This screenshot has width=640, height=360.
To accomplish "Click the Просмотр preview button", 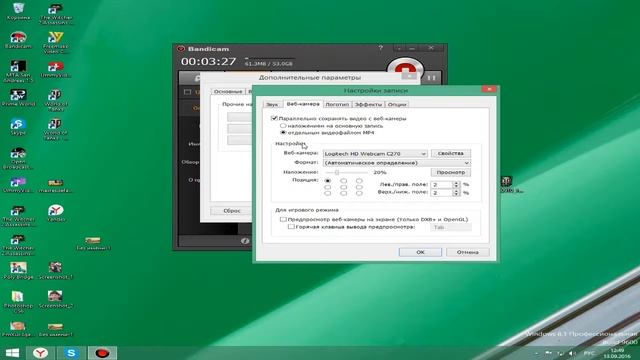I will tap(451, 172).
